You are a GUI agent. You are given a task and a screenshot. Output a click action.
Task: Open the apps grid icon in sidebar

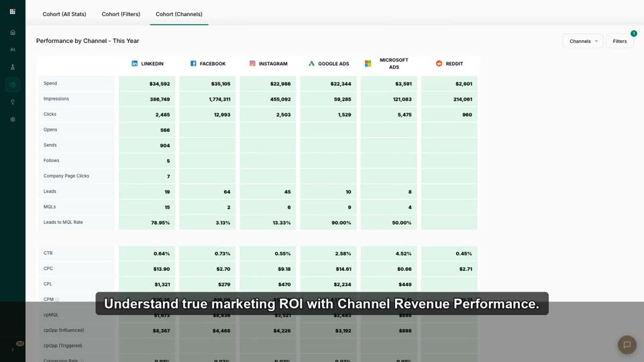coord(12,11)
